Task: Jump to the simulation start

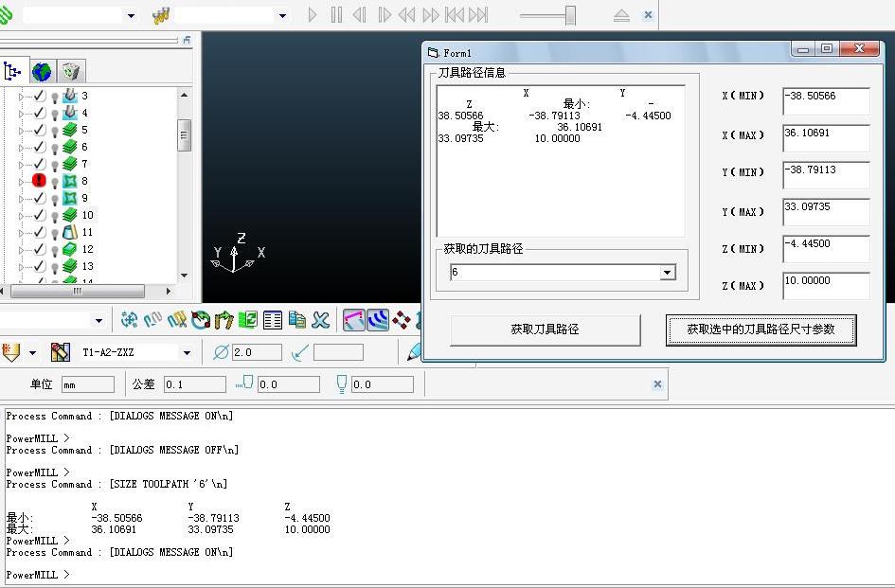Action: [455, 15]
